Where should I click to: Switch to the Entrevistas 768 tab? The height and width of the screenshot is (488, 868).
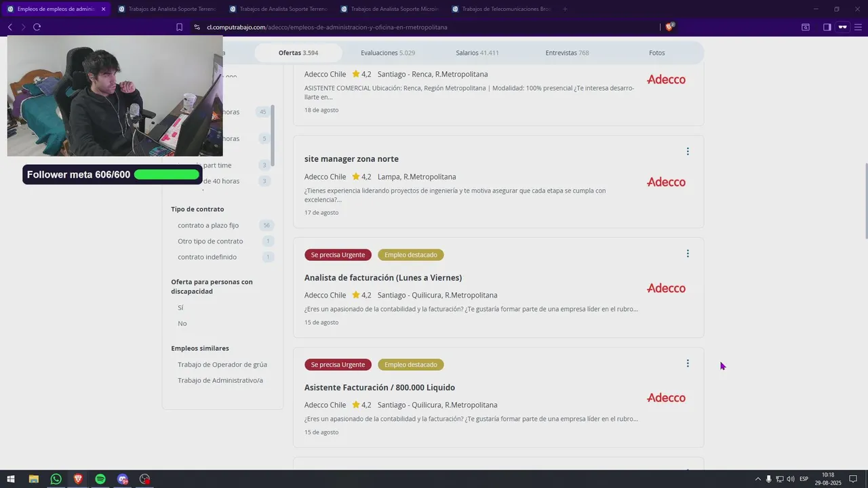567,53
